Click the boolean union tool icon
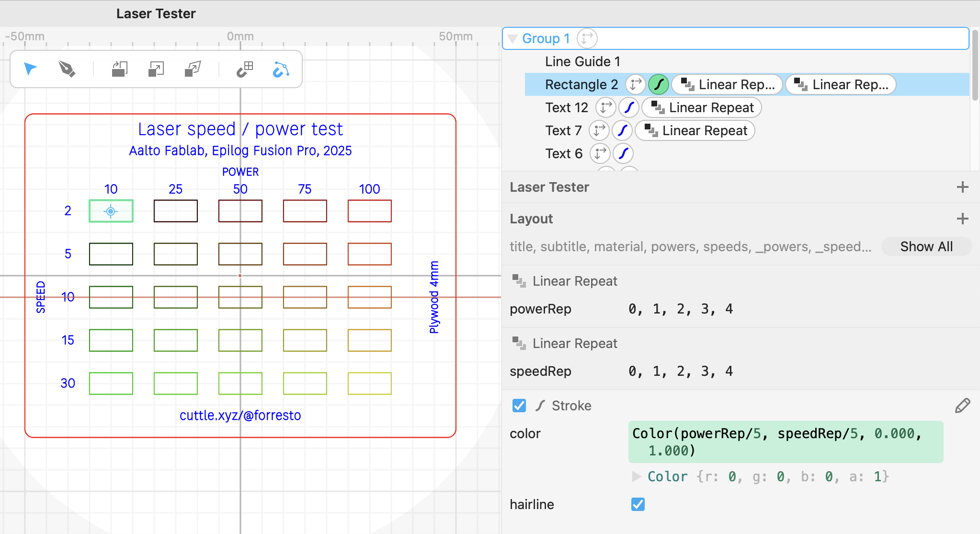This screenshot has height=534, width=980. (119, 69)
